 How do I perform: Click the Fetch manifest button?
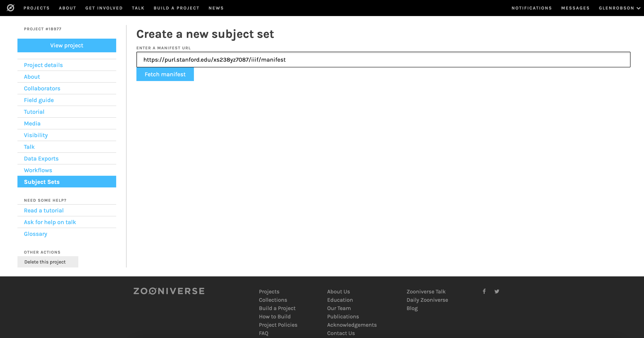pos(165,74)
